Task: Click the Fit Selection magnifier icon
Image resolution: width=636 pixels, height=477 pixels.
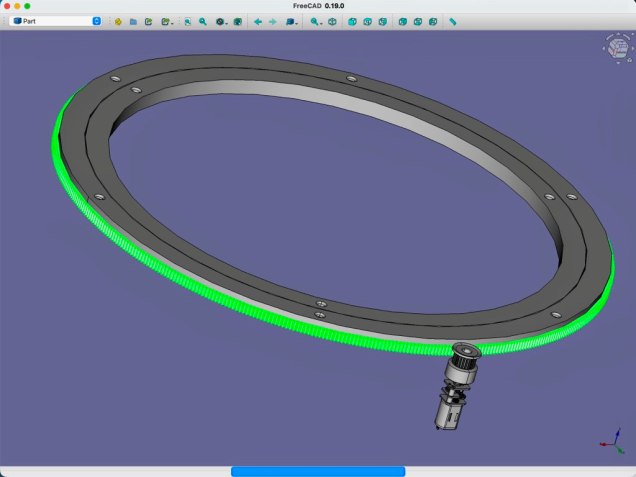Action: 203,20
